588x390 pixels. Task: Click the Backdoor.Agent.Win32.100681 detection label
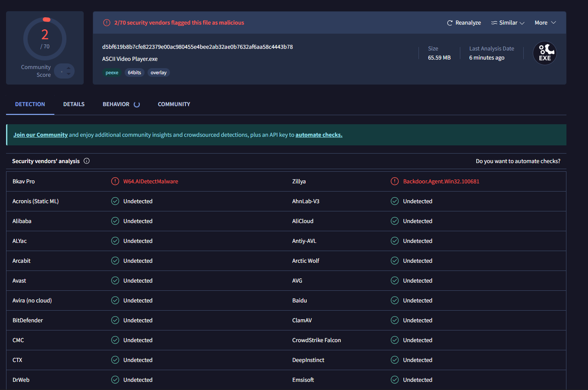(x=441, y=182)
